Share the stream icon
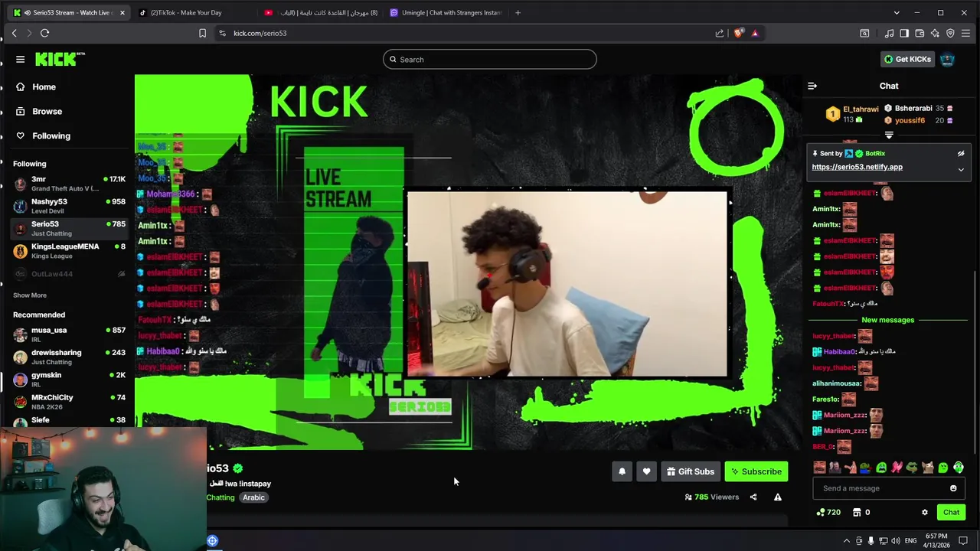 (x=753, y=497)
